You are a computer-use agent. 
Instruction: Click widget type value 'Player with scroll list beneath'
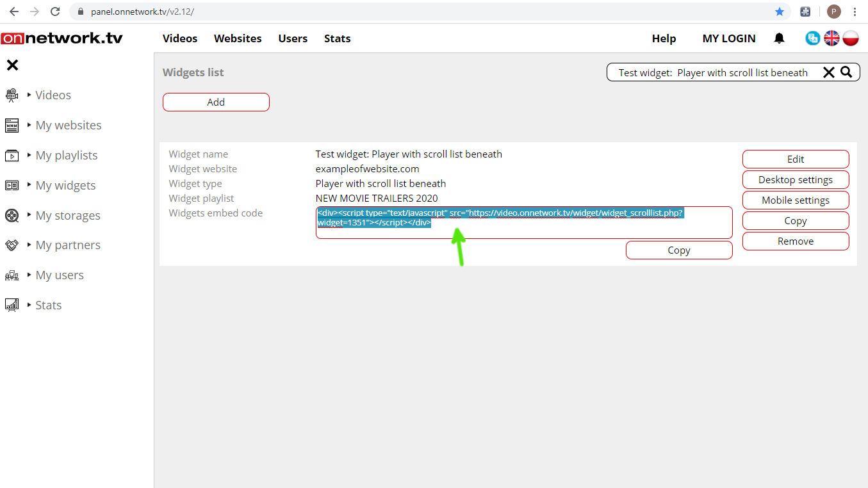coord(381,183)
